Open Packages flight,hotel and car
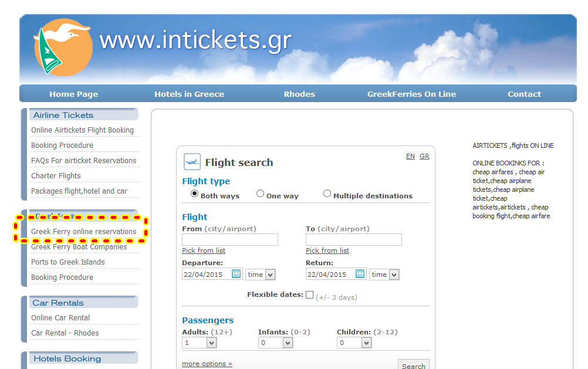 click(79, 191)
